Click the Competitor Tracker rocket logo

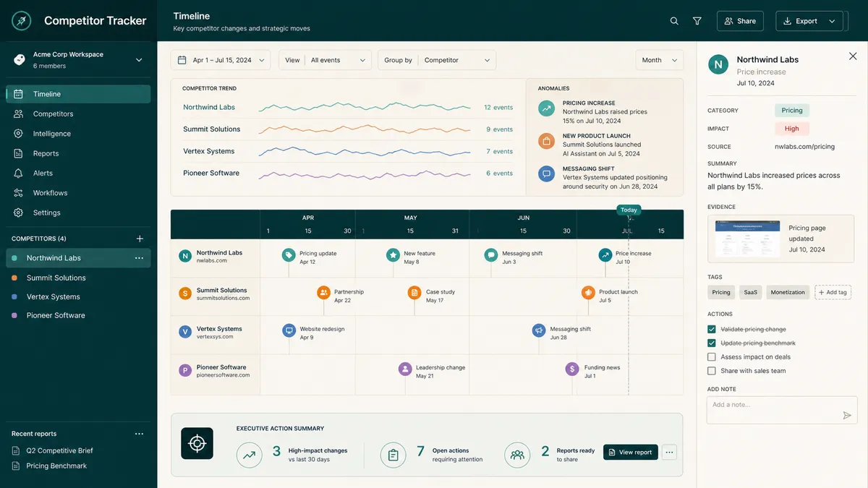click(x=21, y=20)
